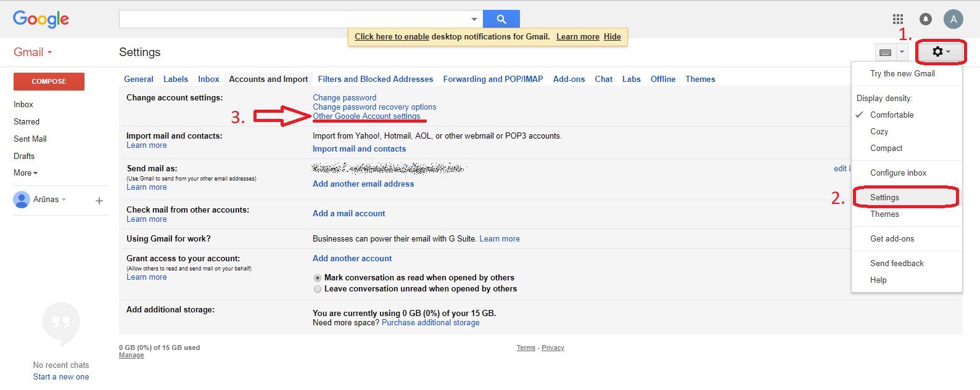Switch to the Offline tab
This screenshot has width=980, height=390.
pyautogui.click(x=663, y=79)
